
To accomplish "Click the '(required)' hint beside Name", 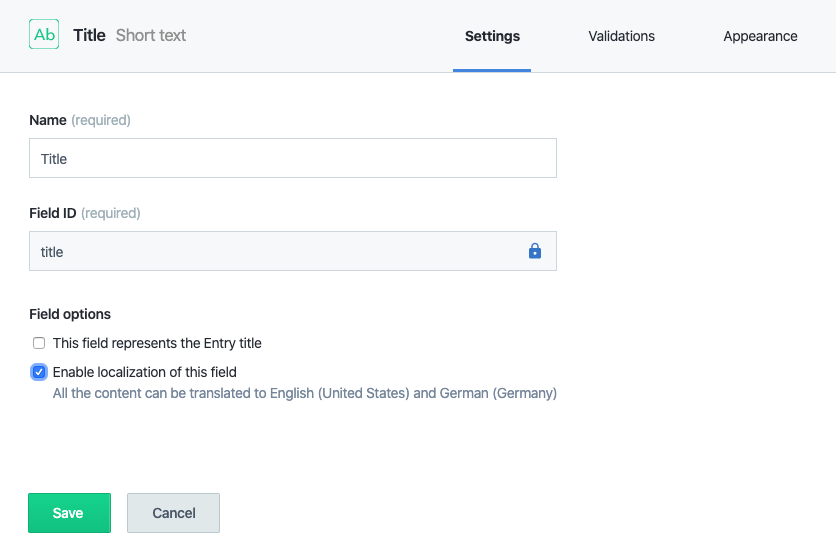I will point(101,120).
